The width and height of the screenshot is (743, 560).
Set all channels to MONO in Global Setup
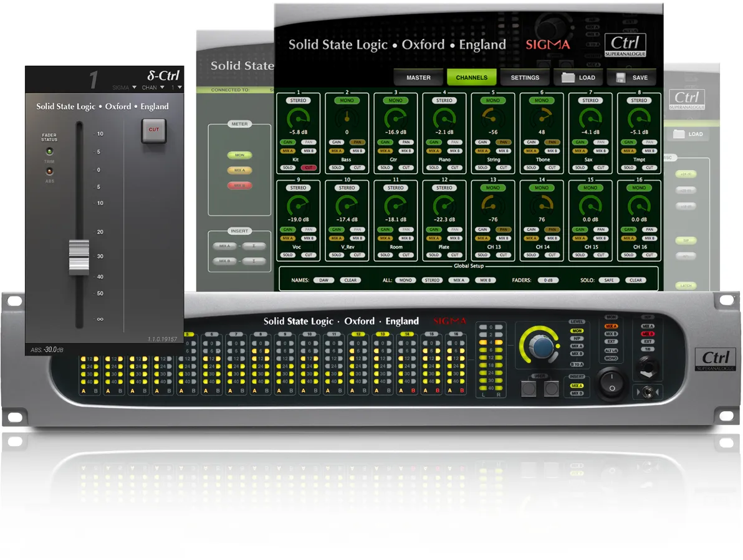pos(406,280)
